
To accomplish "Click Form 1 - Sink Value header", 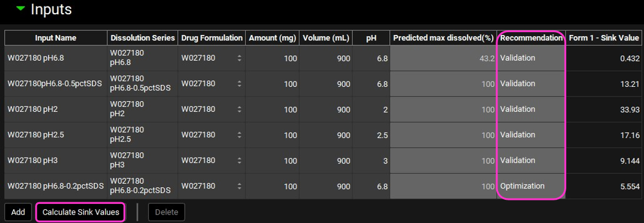I will [603, 38].
